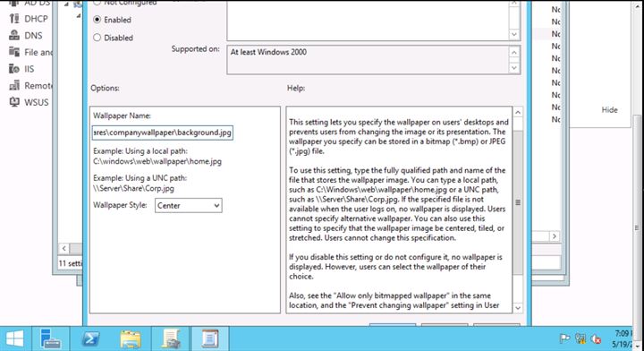Viewport: 644px width, 351px height.
Task: Click the 'At least Windows 2000' text
Action: tap(268, 52)
